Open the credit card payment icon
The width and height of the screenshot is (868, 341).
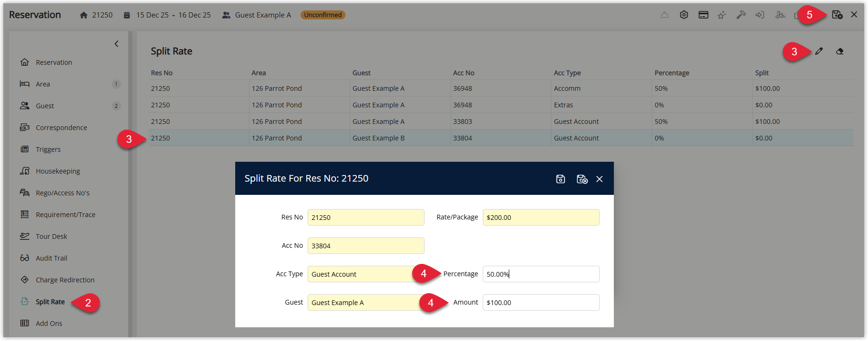[x=703, y=15]
